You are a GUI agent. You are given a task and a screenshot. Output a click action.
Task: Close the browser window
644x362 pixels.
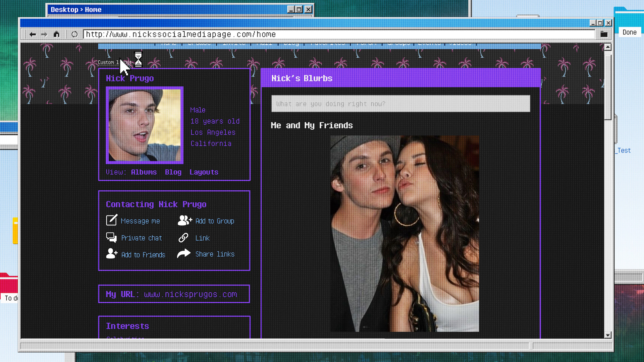pyautogui.click(x=608, y=23)
